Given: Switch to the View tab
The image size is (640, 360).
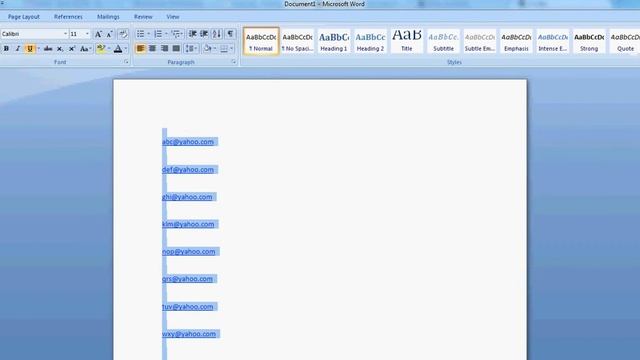Looking at the screenshot, I should pyautogui.click(x=173, y=17).
